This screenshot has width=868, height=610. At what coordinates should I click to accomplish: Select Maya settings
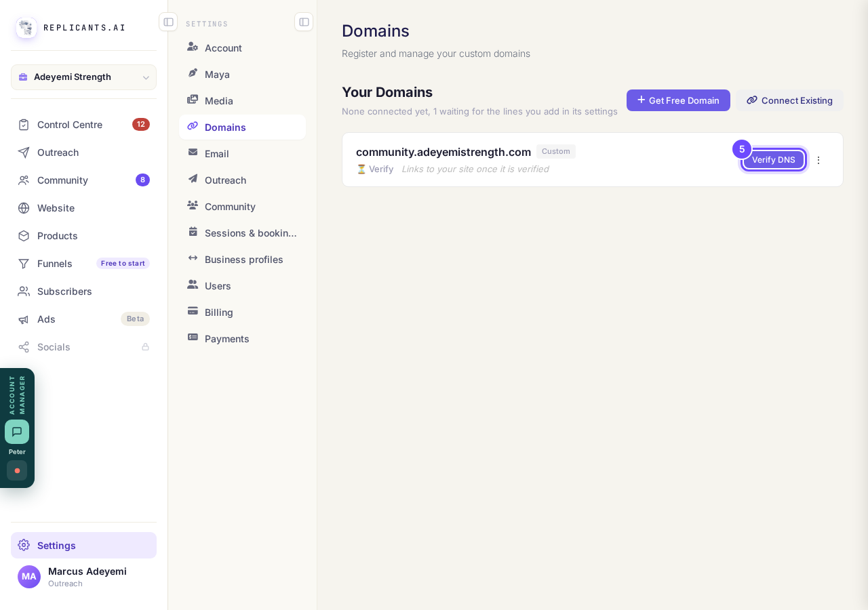click(242, 74)
